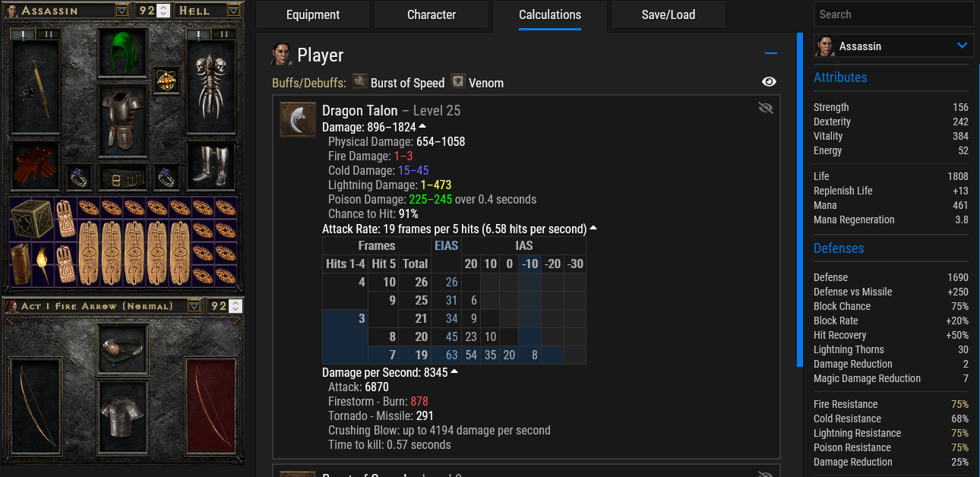The image size is (980, 477).
Task: Select the Dragon Talon skill icon
Action: [298, 119]
